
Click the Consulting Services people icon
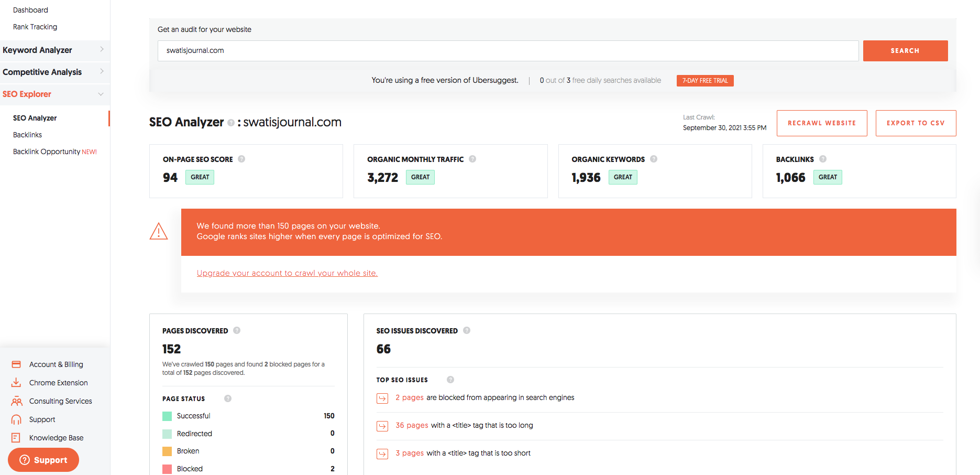[x=17, y=401]
